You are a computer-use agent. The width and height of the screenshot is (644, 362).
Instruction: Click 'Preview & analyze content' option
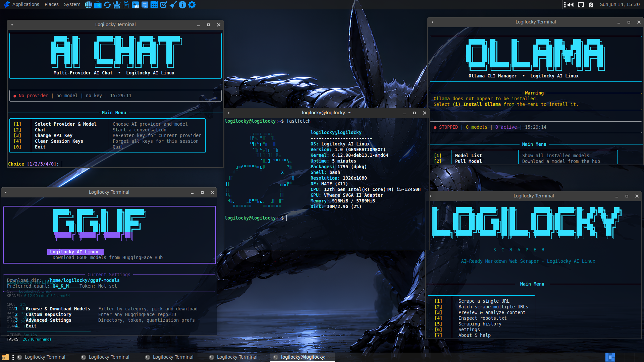[492, 313]
